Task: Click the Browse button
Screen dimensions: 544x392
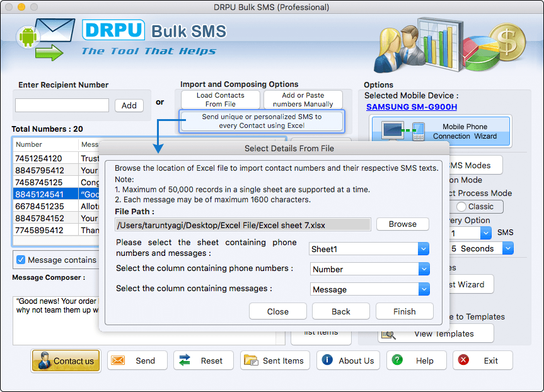Action: click(402, 224)
